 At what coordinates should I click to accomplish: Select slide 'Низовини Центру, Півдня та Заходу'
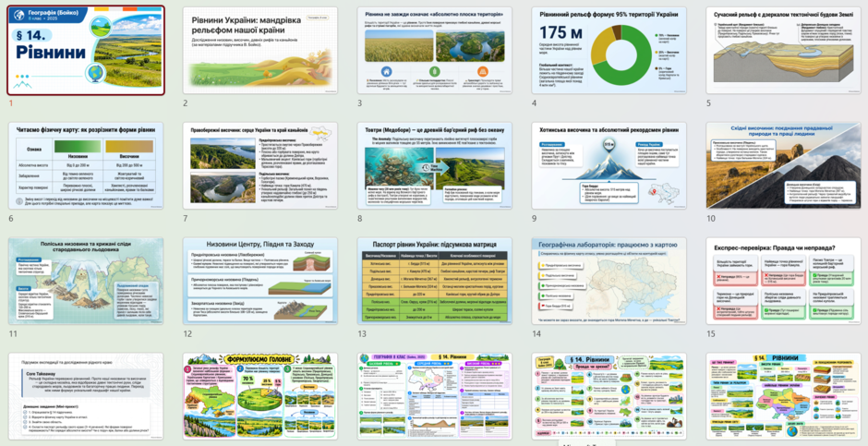pyautogui.click(x=260, y=281)
